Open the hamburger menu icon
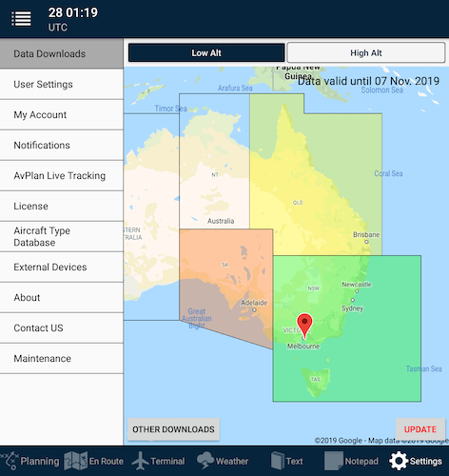Screen dimensions: 449x476 pos(21,19)
